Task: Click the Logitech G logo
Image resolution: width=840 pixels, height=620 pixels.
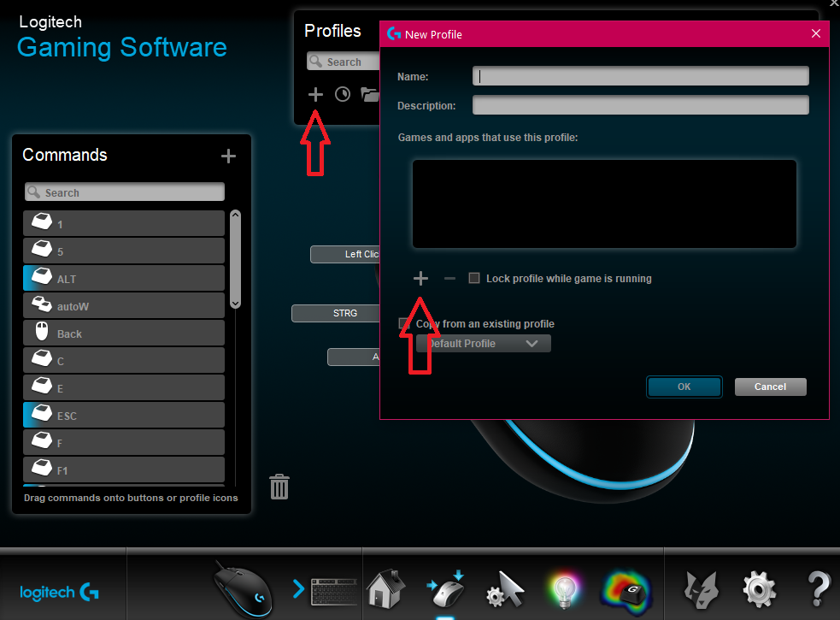Action: pos(59,592)
